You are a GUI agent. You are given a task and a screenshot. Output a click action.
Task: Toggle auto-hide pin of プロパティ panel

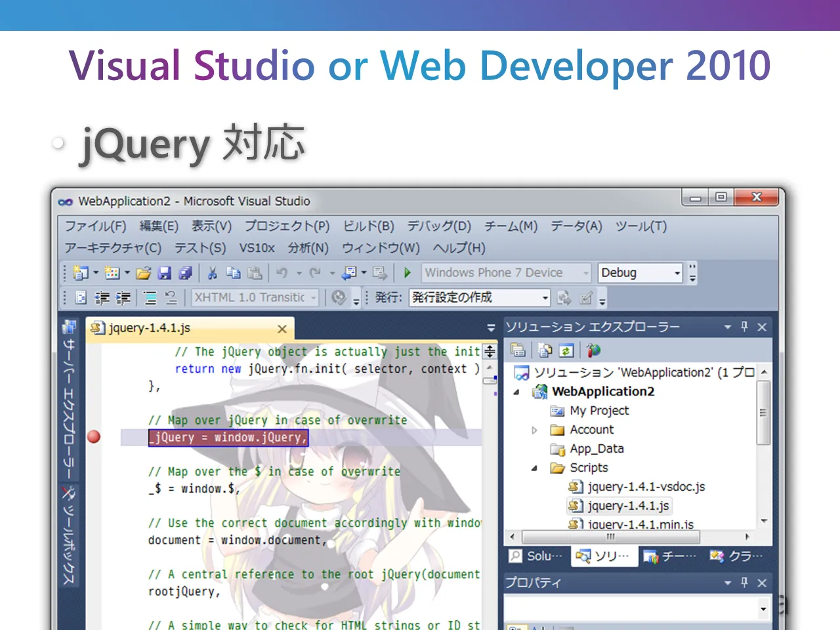744,582
